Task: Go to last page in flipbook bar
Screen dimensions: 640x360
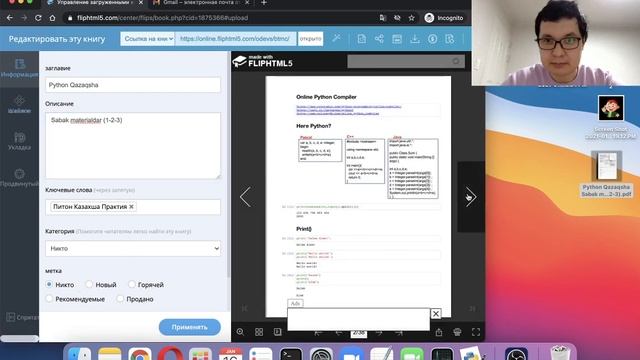Action: tap(399, 333)
